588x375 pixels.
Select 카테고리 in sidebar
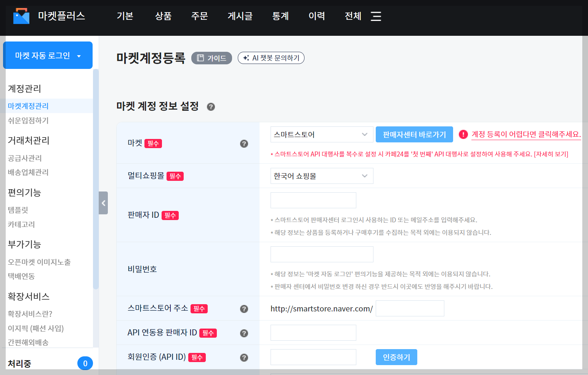(x=21, y=224)
